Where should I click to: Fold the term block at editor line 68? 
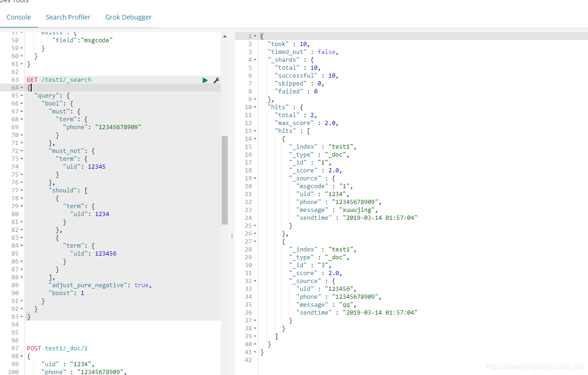coord(21,119)
